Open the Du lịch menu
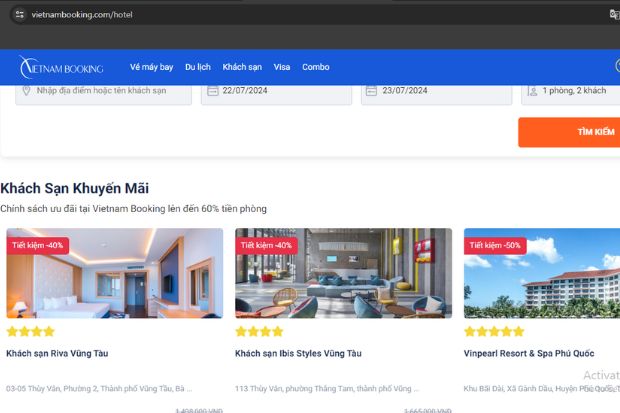This screenshot has width=620, height=413. pyautogui.click(x=198, y=67)
